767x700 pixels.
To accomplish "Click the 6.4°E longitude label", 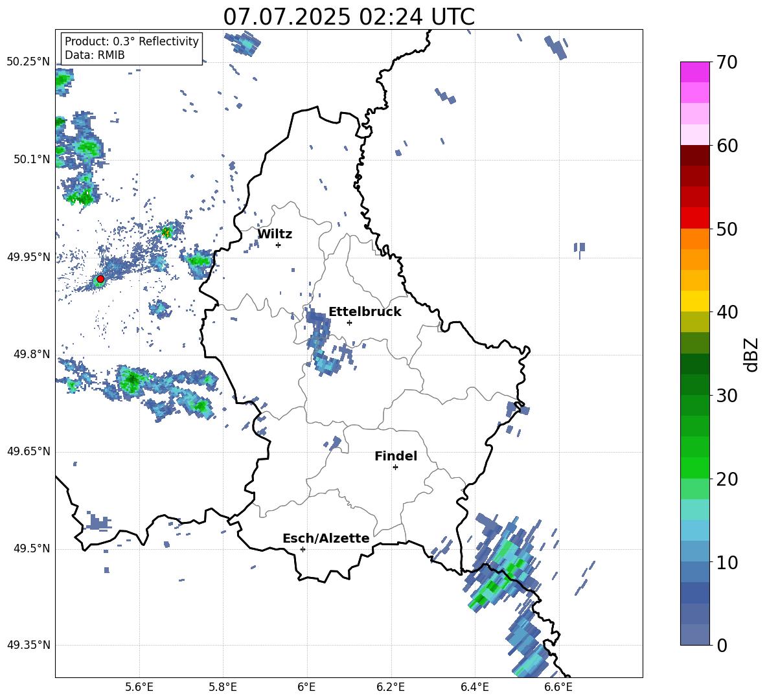I will [x=474, y=687].
